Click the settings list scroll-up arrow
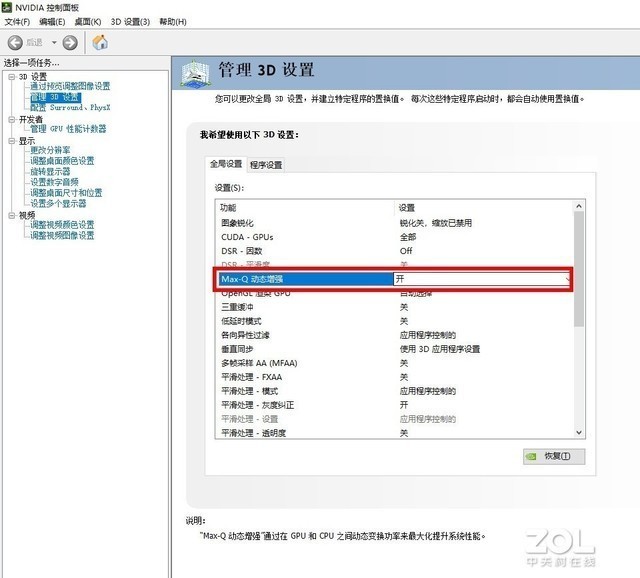The image size is (640, 578). [579, 206]
